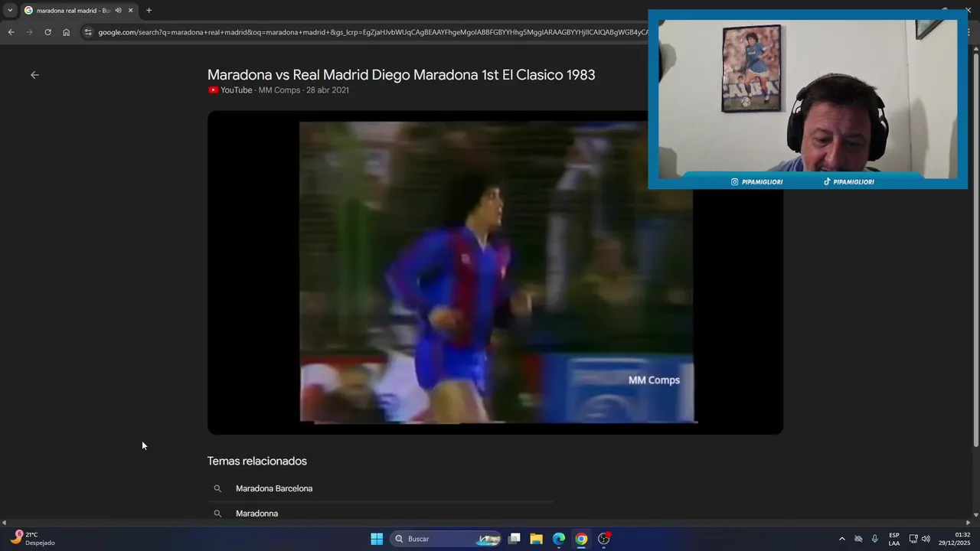Switch to Google Chrome taskbar icon

click(x=581, y=539)
